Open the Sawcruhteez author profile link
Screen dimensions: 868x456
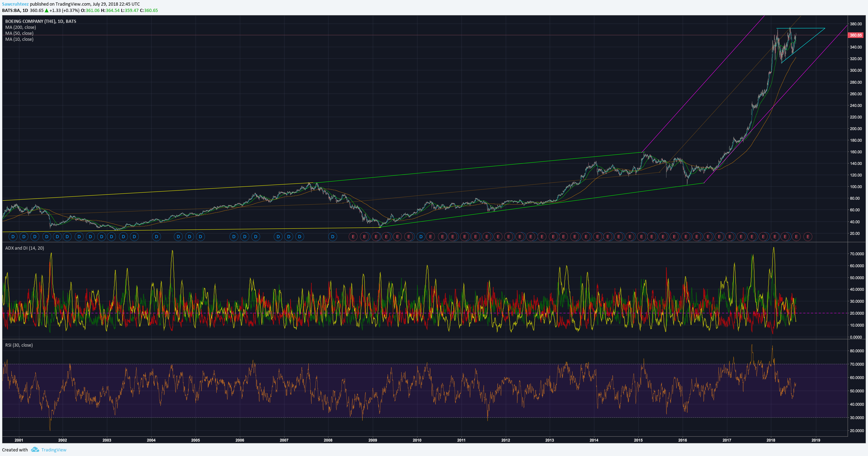tap(15, 4)
